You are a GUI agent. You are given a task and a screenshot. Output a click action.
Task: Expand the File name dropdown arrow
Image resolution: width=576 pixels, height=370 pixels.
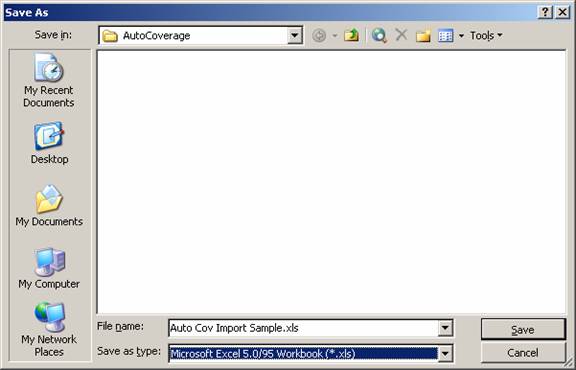445,328
